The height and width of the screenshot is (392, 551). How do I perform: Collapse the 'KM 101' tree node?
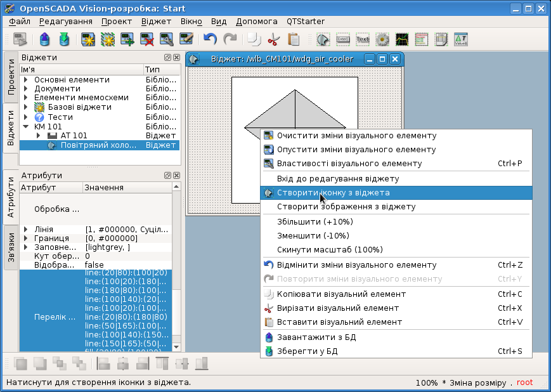[x=25, y=126]
